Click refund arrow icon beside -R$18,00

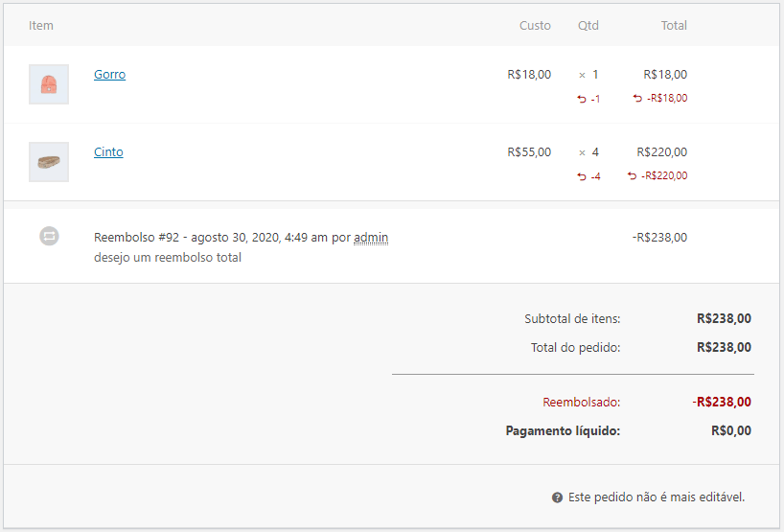point(637,99)
